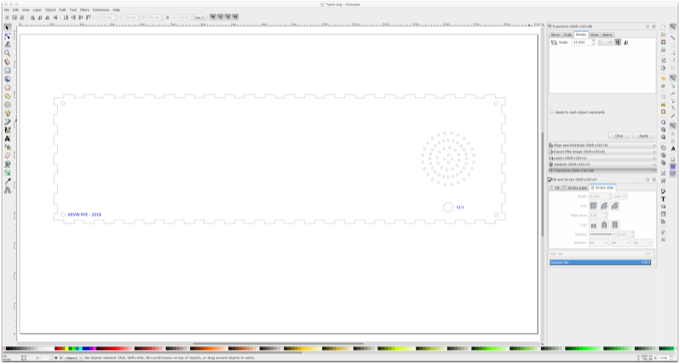Adjust the Blur slider

pyautogui.click(x=601, y=254)
